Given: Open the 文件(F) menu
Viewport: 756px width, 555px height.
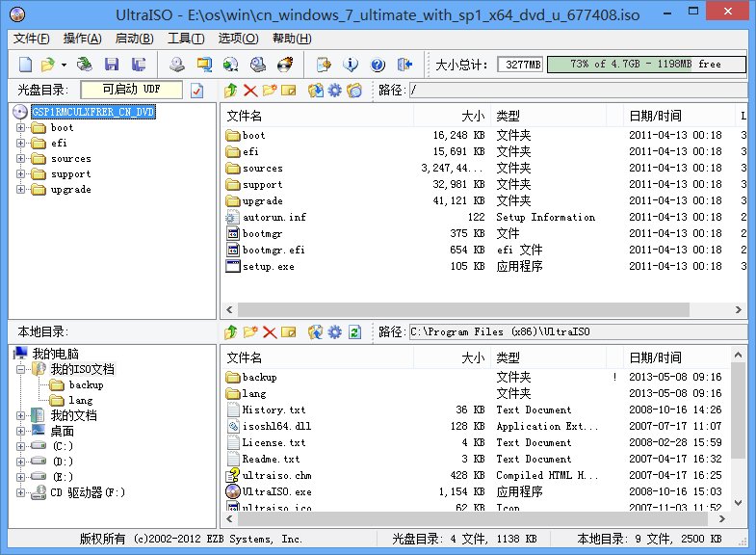Looking at the screenshot, I should (x=32, y=39).
